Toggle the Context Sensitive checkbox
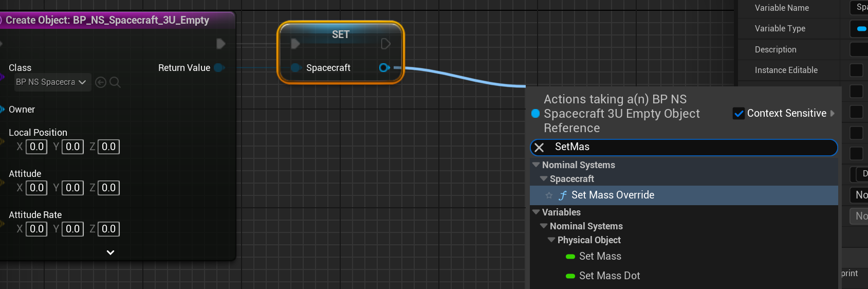Viewport: 868px width, 289px height. (738, 114)
